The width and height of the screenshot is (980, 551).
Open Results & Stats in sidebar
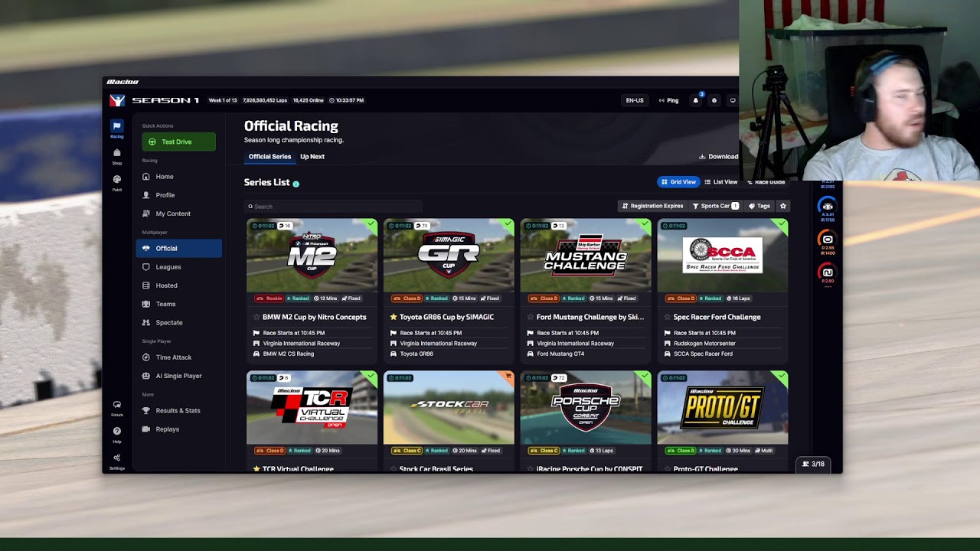coord(178,410)
